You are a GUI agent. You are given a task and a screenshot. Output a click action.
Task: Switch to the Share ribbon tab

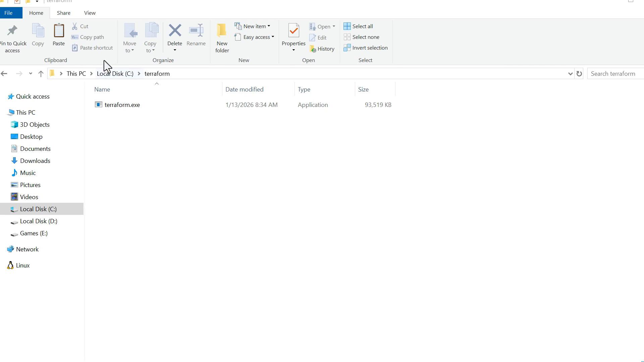[x=64, y=13]
